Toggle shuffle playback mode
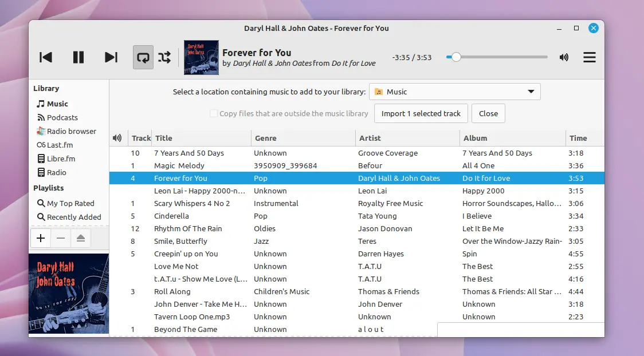Screen dimensions: 644x356 [x=164, y=57]
